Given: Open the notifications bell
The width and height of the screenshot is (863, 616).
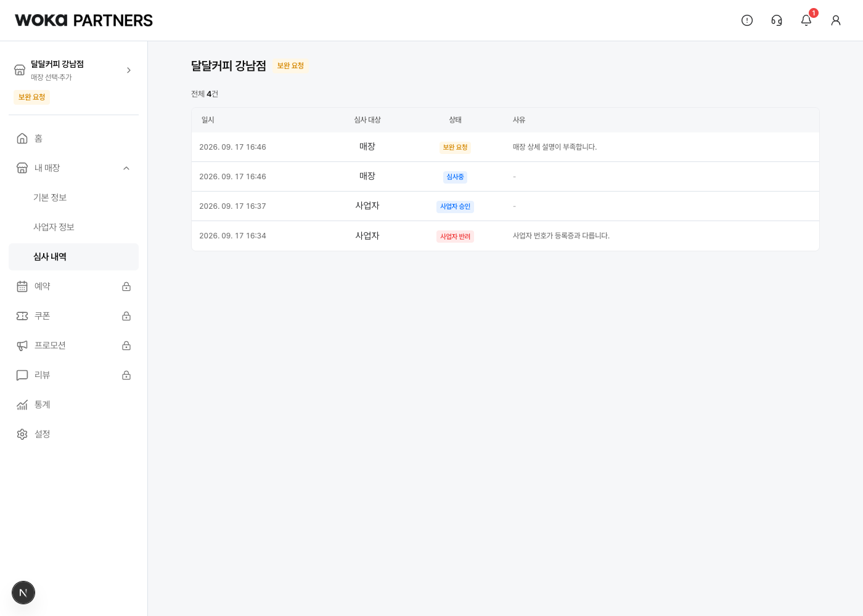Looking at the screenshot, I should (806, 20).
